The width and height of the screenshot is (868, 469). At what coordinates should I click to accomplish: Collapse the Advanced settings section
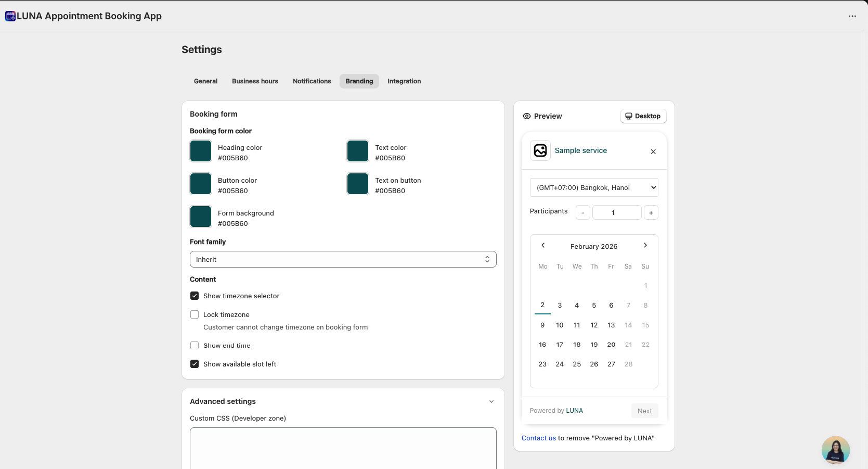click(x=491, y=401)
